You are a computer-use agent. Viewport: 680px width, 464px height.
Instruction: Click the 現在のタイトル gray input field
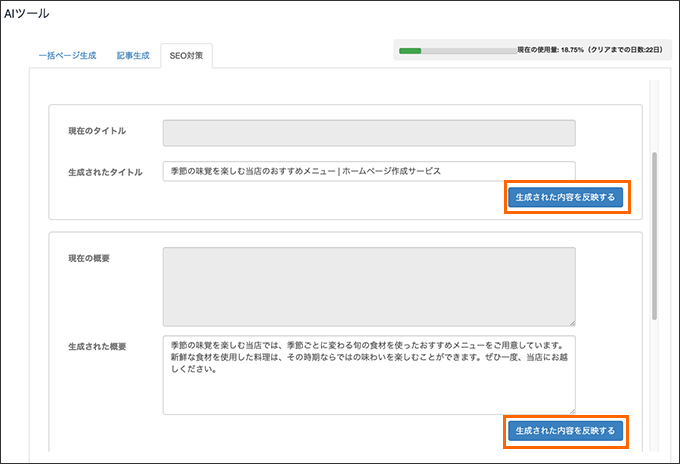(369, 133)
